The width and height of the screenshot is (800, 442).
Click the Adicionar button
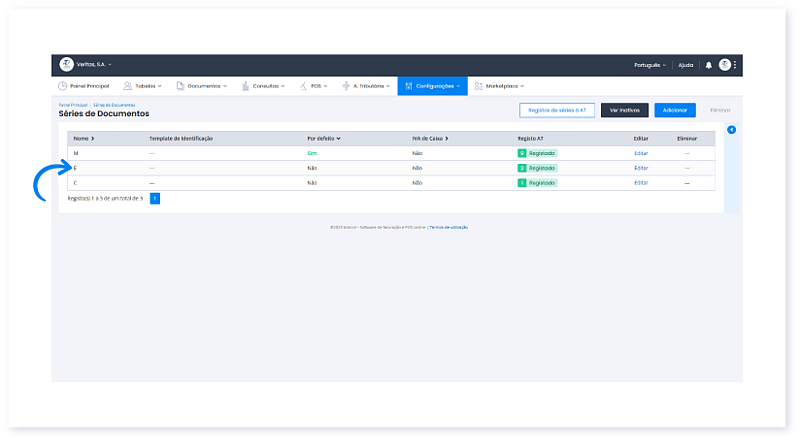[x=674, y=110]
